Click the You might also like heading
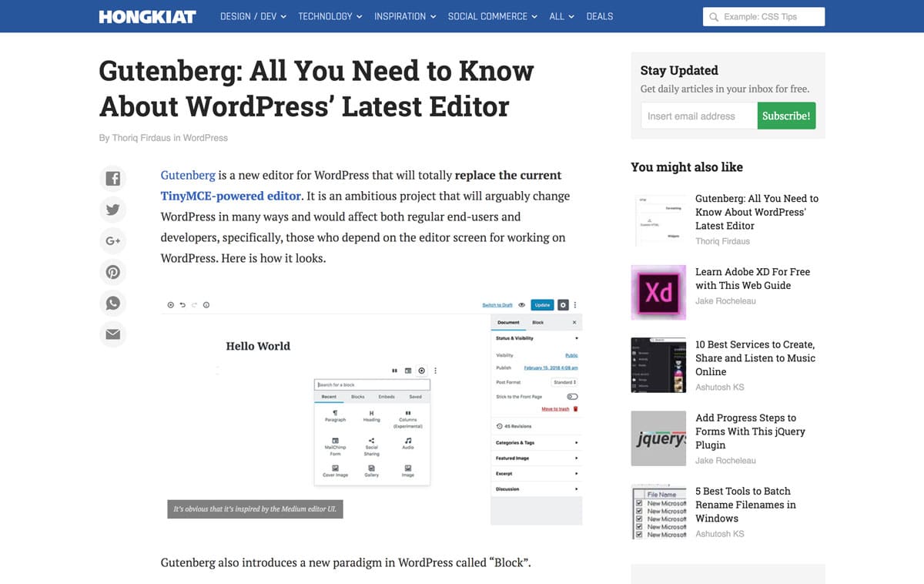 [x=687, y=166]
